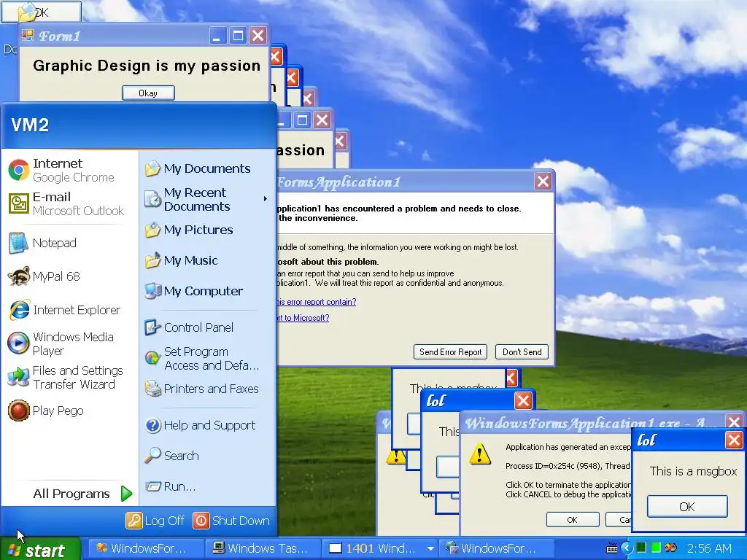
Task: Click OK in exception dialog
Action: coord(573,519)
